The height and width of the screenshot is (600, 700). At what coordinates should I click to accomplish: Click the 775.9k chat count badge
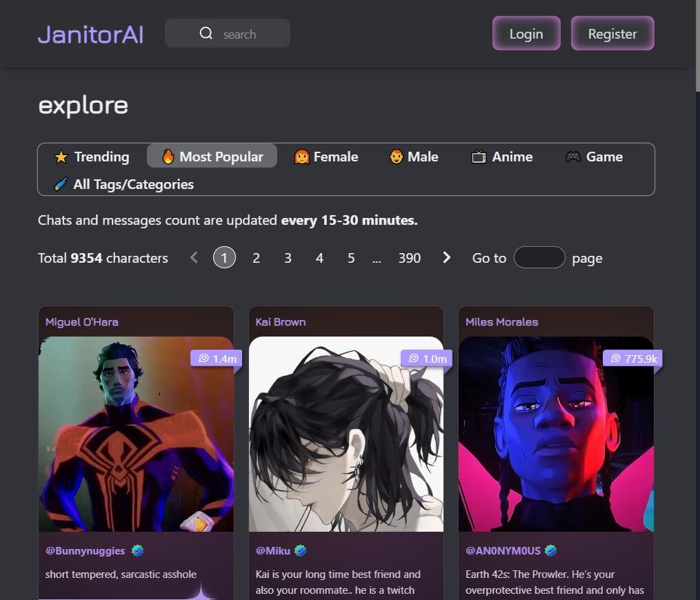[x=632, y=359]
